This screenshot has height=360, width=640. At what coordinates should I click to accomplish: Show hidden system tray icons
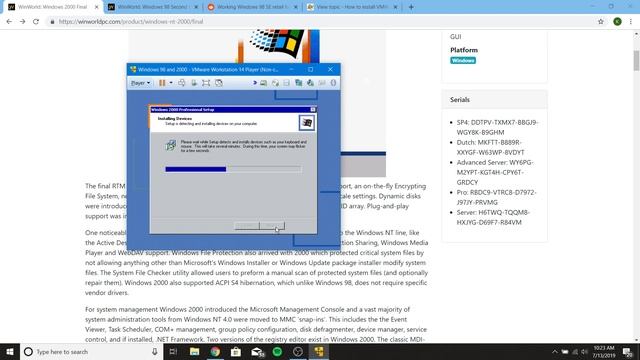(554, 351)
